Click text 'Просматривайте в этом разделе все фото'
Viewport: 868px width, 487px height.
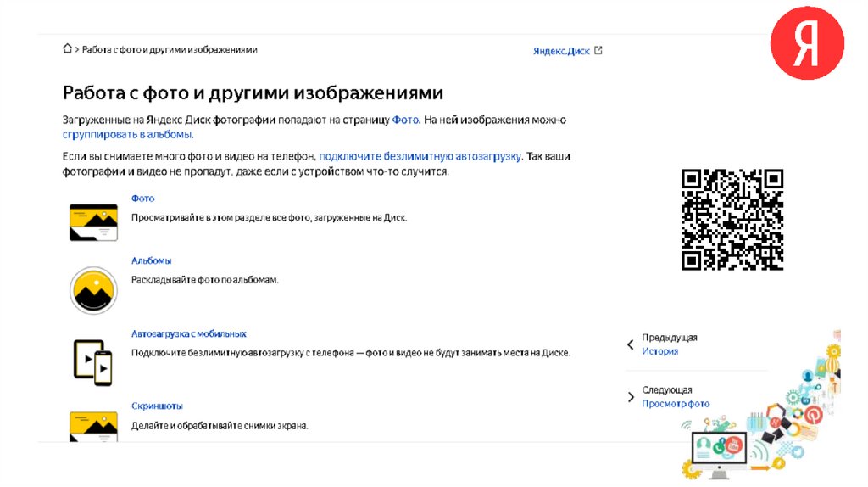(221, 218)
